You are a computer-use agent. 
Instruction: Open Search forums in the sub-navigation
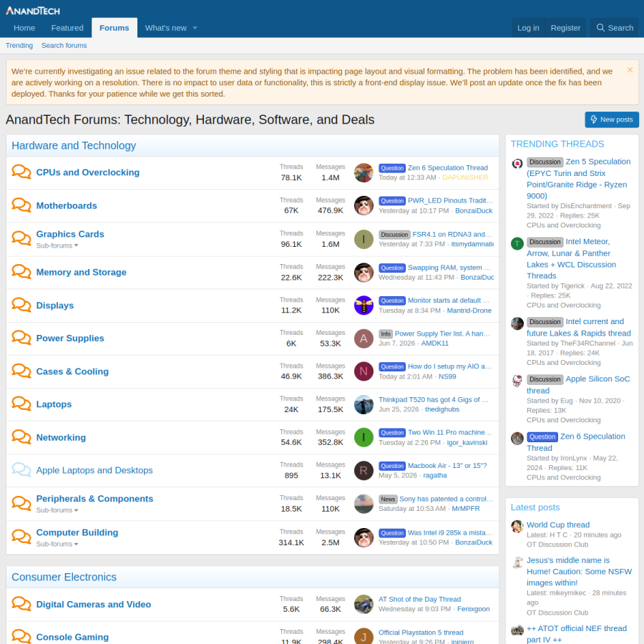click(64, 46)
